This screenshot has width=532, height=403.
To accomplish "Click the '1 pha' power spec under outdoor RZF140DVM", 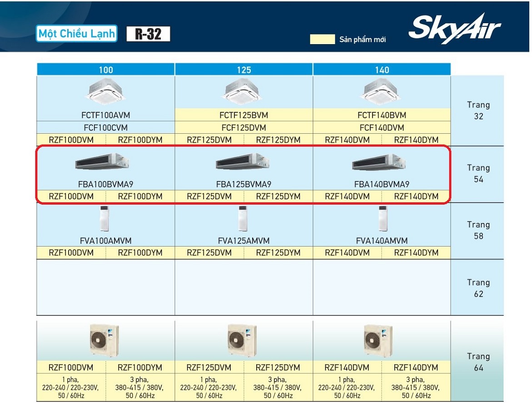I will 347,388.
